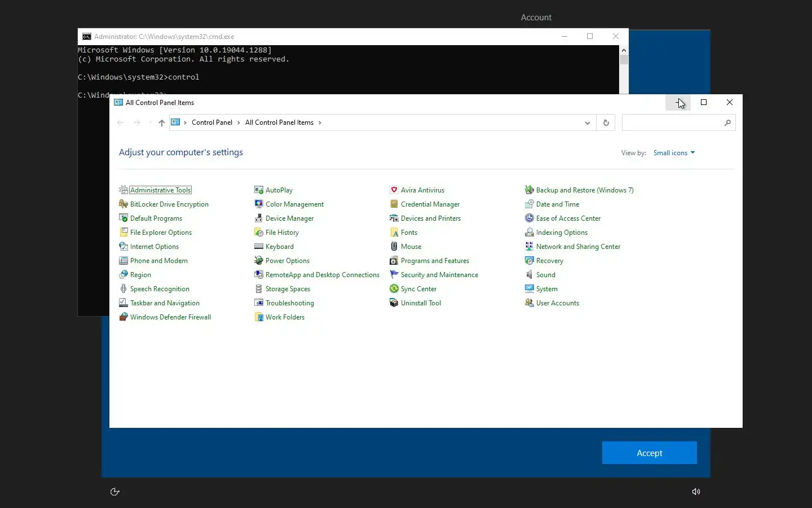The height and width of the screenshot is (508, 812).
Task: Open the View by Small icons dropdown
Action: 674,153
